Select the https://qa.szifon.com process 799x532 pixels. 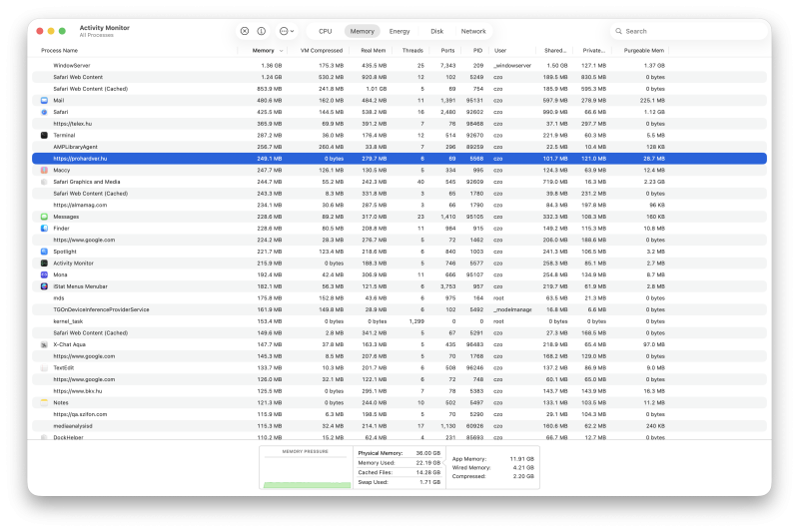click(399, 414)
